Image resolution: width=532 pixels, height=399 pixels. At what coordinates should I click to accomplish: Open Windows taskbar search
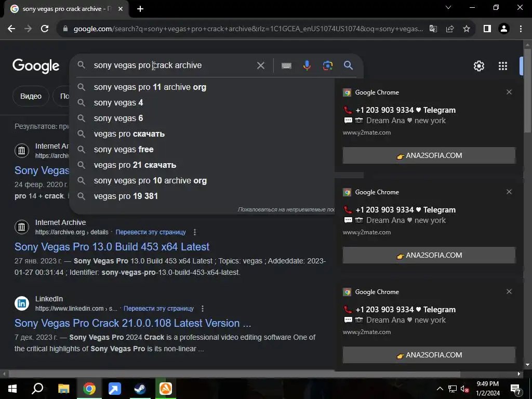pyautogui.click(x=37, y=389)
